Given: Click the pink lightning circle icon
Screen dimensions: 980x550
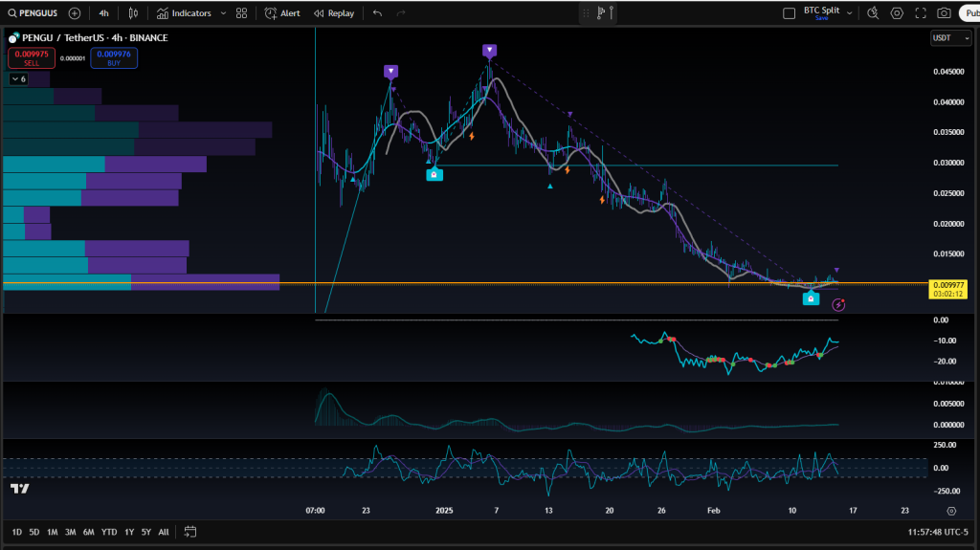Looking at the screenshot, I should click(x=838, y=305).
